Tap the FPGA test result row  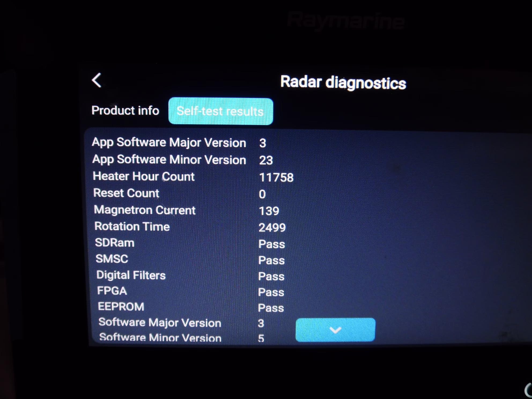[x=112, y=291]
